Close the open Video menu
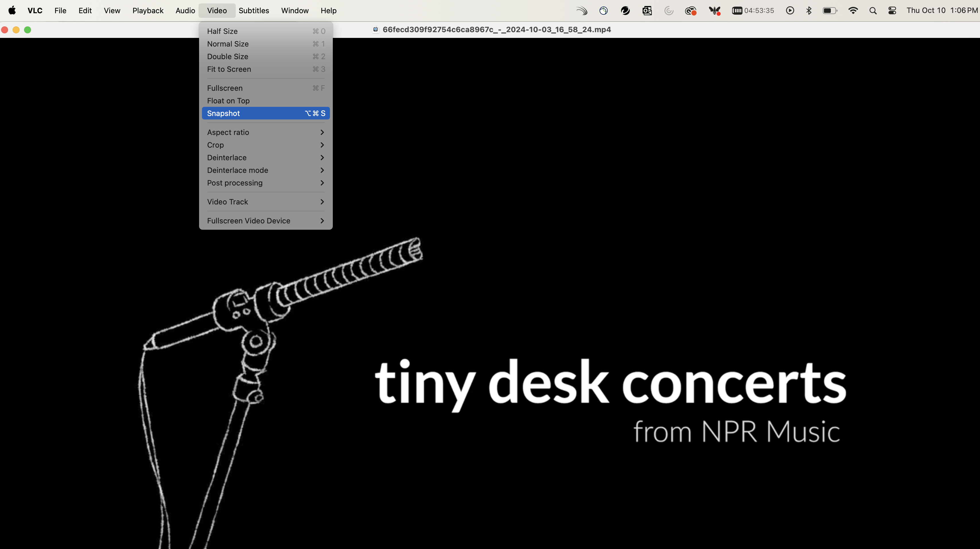 [x=217, y=10]
